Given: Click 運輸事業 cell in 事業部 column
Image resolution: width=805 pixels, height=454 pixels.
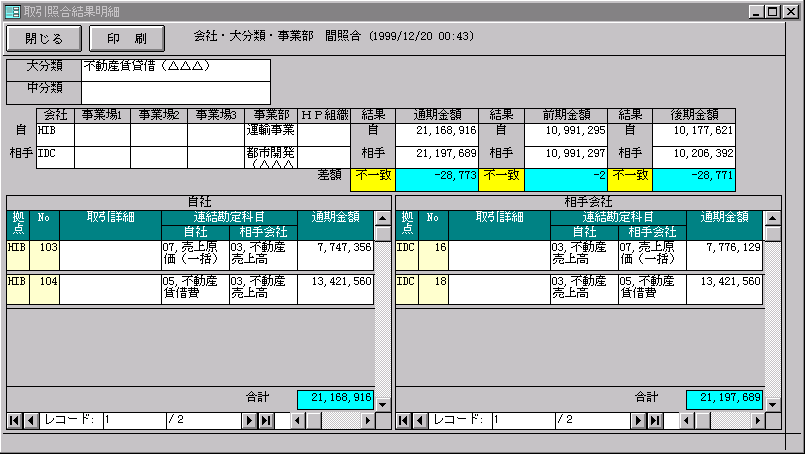Looking at the screenshot, I should pyautogui.click(x=271, y=135).
